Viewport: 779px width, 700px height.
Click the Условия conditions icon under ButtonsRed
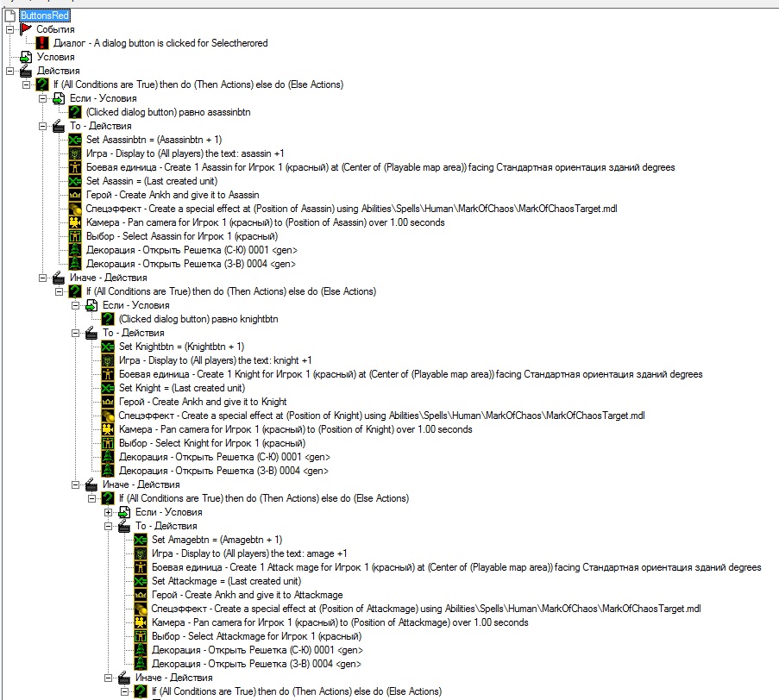click(x=26, y=57)
